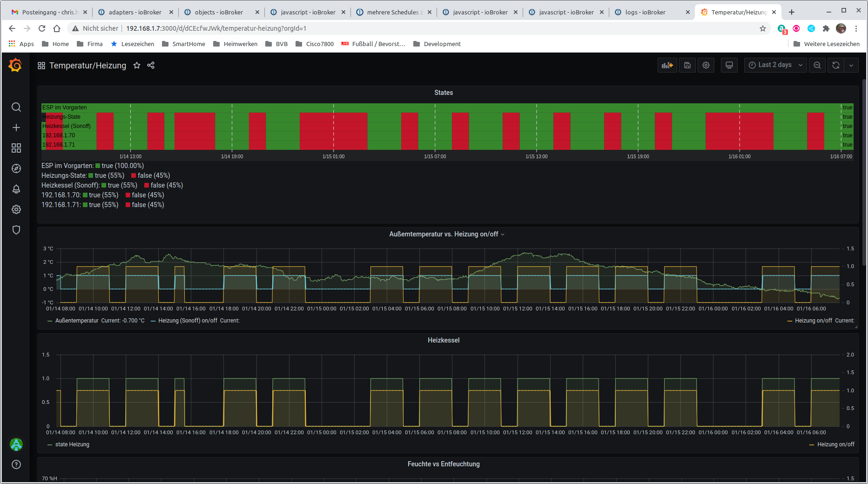Screen dimensions: 868x484
Task: Open the Explore compass icon
Action: [16, 168]
